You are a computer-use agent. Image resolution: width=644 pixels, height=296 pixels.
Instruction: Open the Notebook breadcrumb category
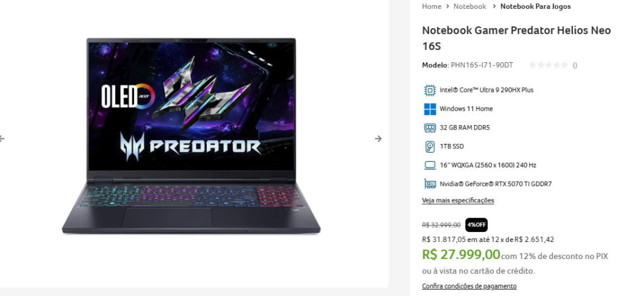pos(469,6)
